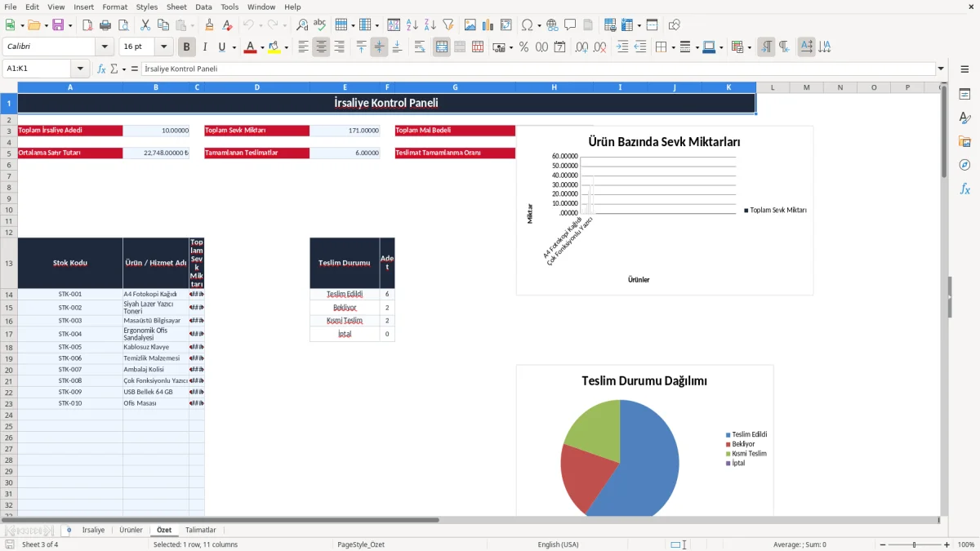980x551 pixels.
Task: Open the Sheet menu
Action: [x=176, y=7]
